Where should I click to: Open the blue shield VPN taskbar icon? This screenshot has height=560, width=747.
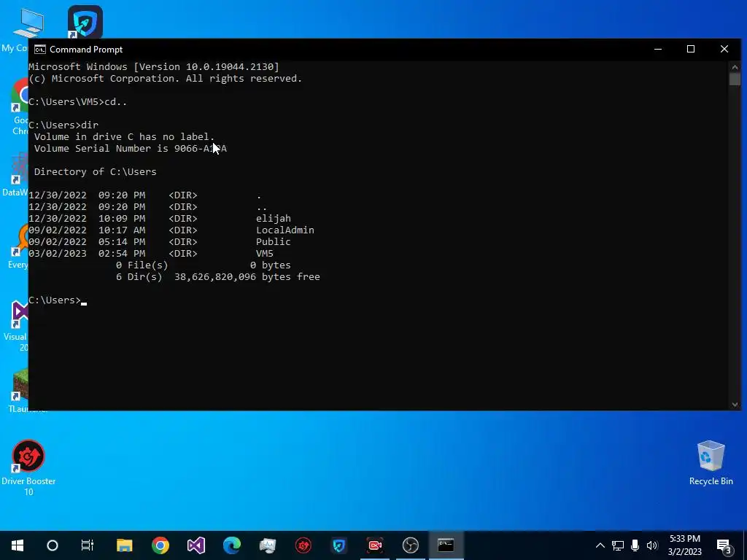pos(339,545)
